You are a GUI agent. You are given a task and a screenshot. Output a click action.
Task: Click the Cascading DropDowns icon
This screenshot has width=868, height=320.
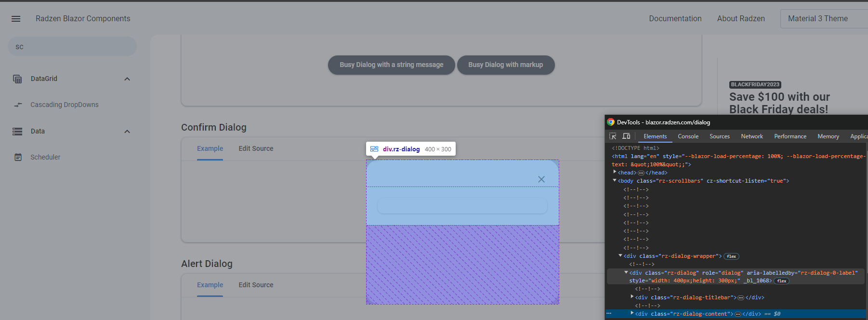pyautogui.click(x=18, y=105)
